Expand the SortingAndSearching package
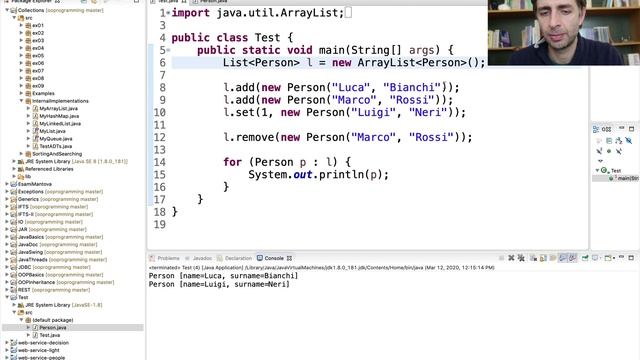The width and height of the screenshot is (640, 360). 22,154
